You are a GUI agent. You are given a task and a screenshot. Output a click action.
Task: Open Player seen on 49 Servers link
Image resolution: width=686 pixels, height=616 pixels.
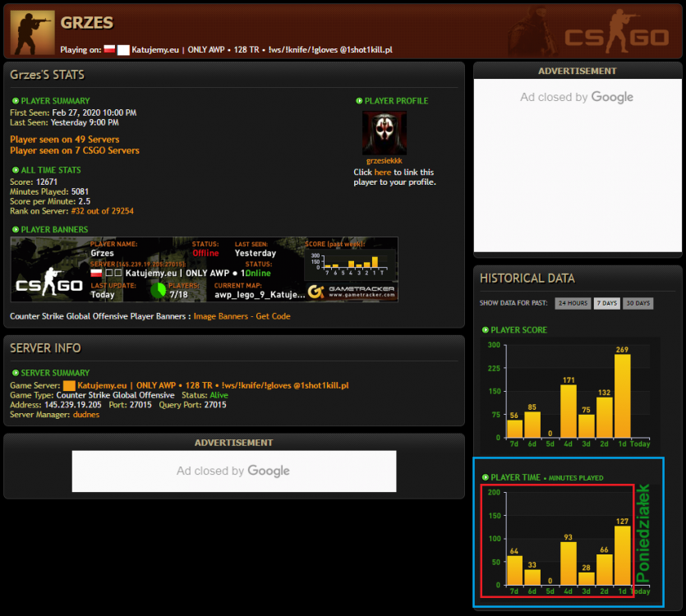coord(65,140)
